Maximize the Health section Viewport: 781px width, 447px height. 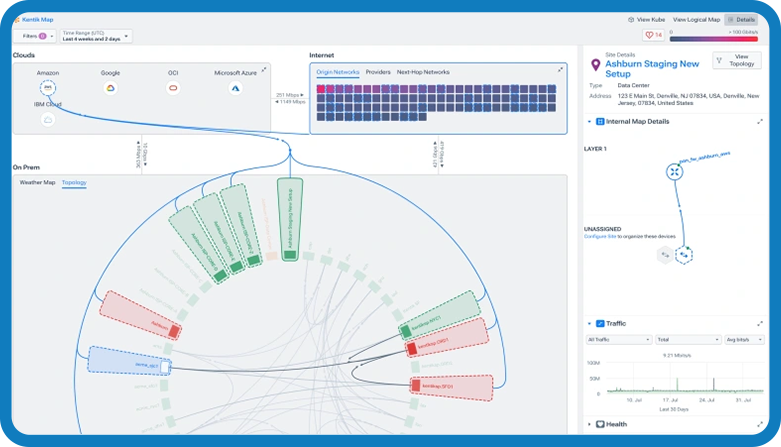pos(760,424)
